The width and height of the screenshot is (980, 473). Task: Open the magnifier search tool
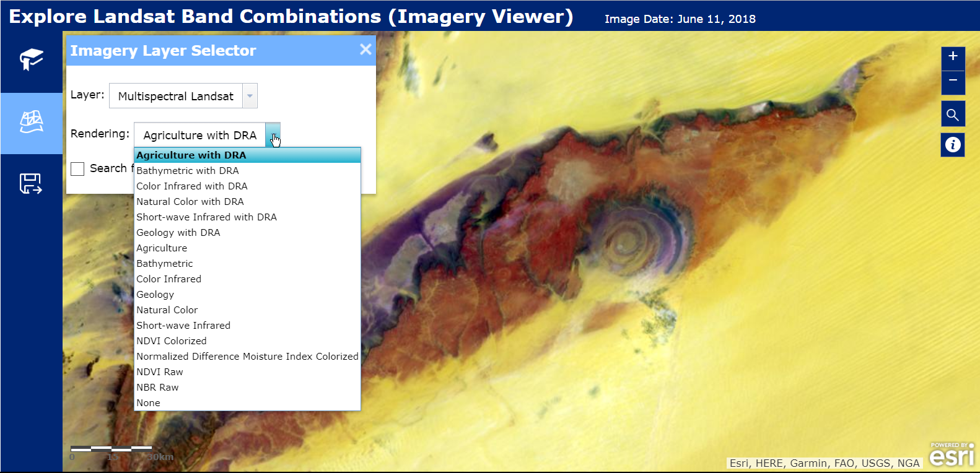[x=953, y=115]
